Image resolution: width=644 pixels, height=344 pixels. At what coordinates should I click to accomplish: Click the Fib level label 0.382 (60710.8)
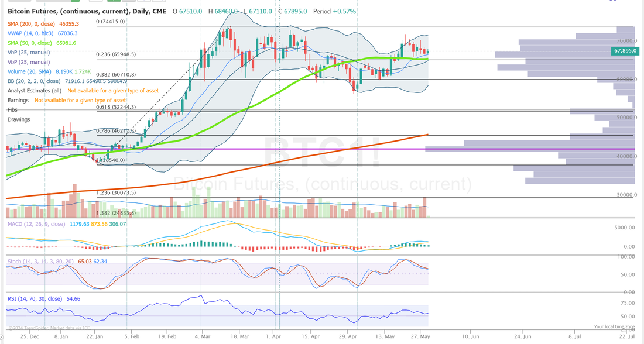pyautogui.click(x=116, y=75)
